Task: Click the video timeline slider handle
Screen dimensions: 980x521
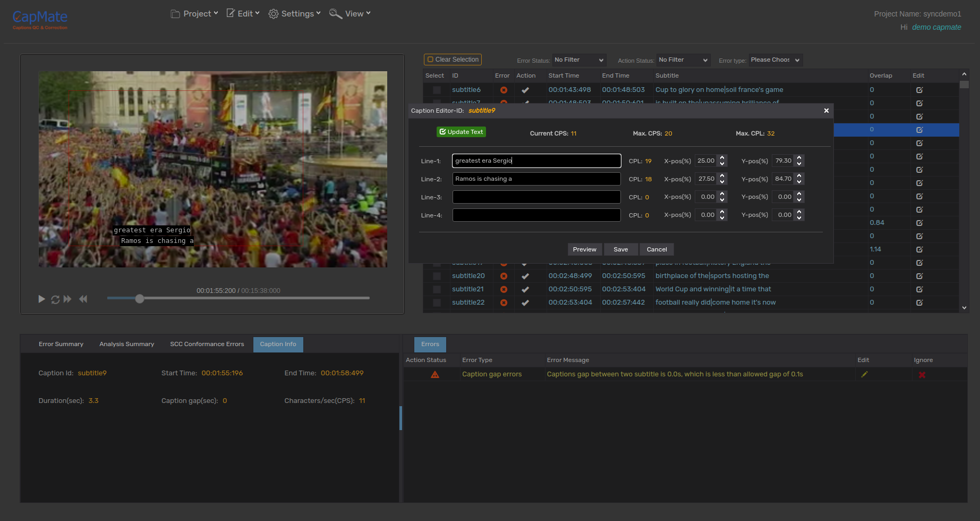Action: tap(140, 299)
